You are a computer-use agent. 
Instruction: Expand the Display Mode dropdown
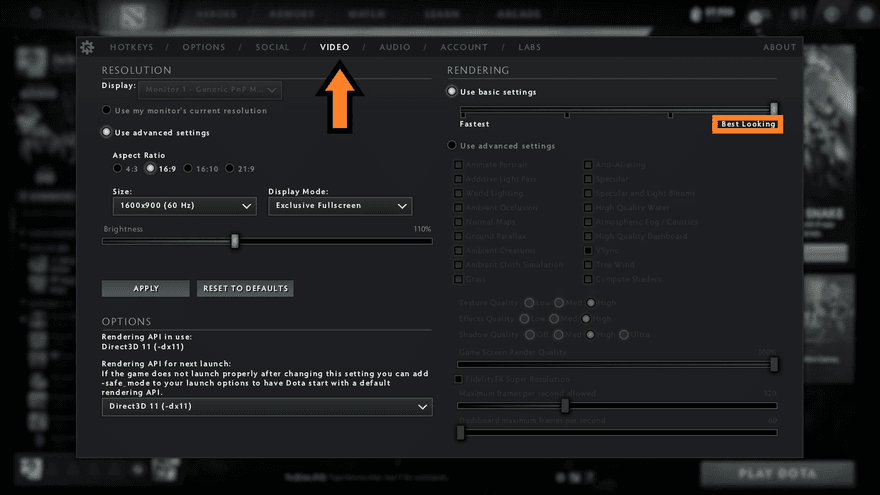click(340, 206)
